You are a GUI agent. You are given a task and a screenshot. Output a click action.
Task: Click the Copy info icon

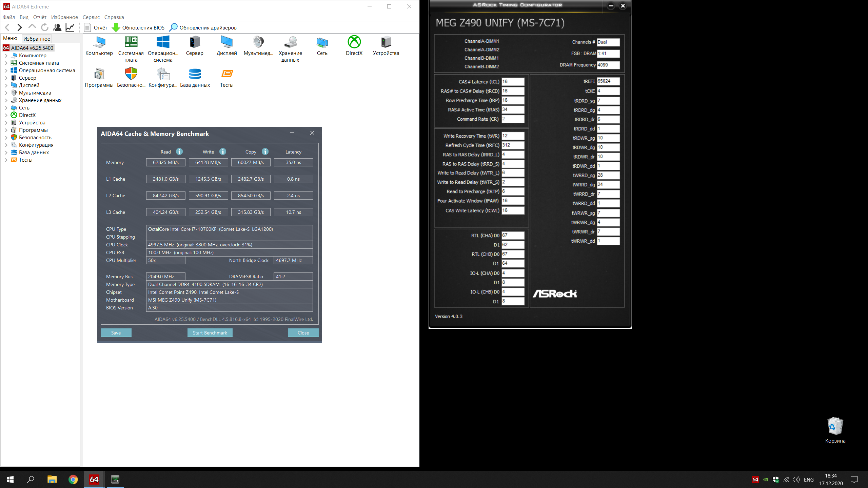(x=265, y=151)
